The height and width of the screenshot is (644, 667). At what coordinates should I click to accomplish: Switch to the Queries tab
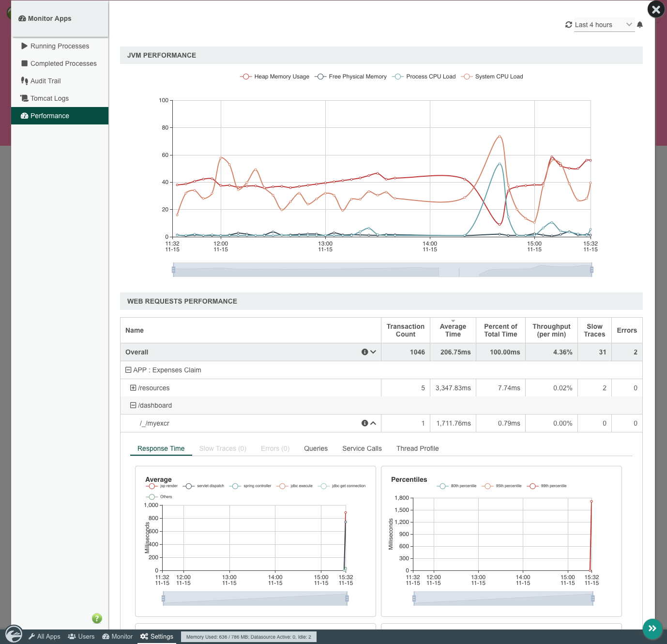(x=316, y=448)
